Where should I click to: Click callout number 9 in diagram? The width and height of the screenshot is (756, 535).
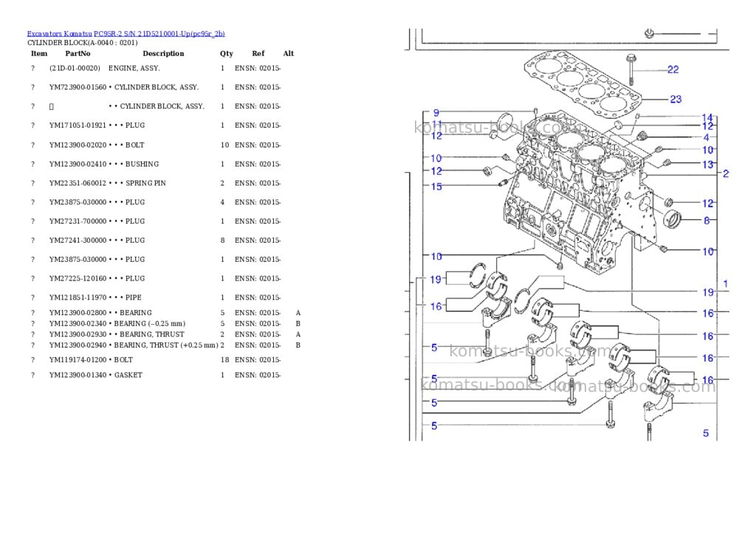pyautogui.click(x=436, y=113)
